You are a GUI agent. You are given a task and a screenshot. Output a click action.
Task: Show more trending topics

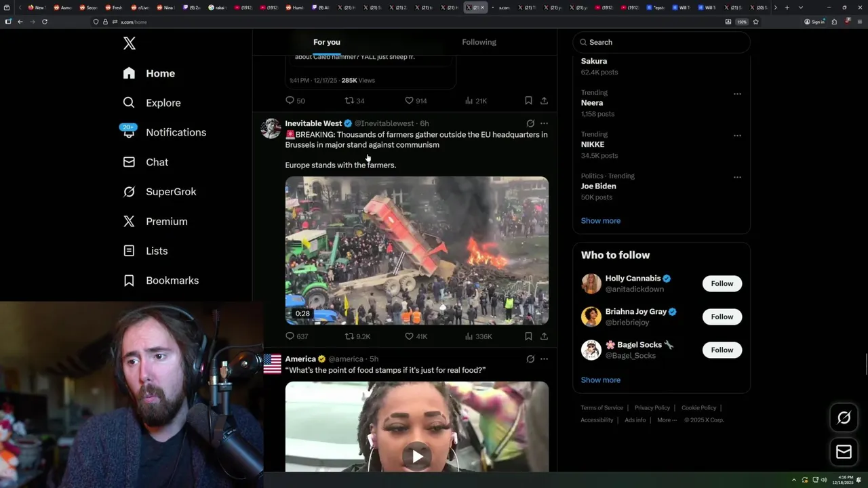[x=600, y=221]
